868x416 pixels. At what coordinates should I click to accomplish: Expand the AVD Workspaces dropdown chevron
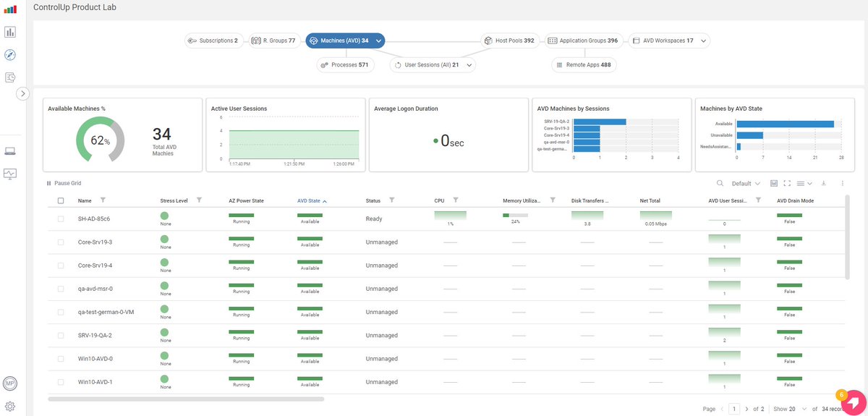point(703,41)
